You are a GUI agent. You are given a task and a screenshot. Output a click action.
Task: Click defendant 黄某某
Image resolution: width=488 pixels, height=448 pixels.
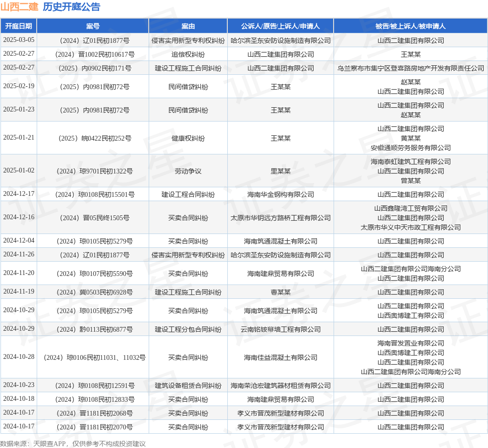pyautogui.click(x=410, y=138)
